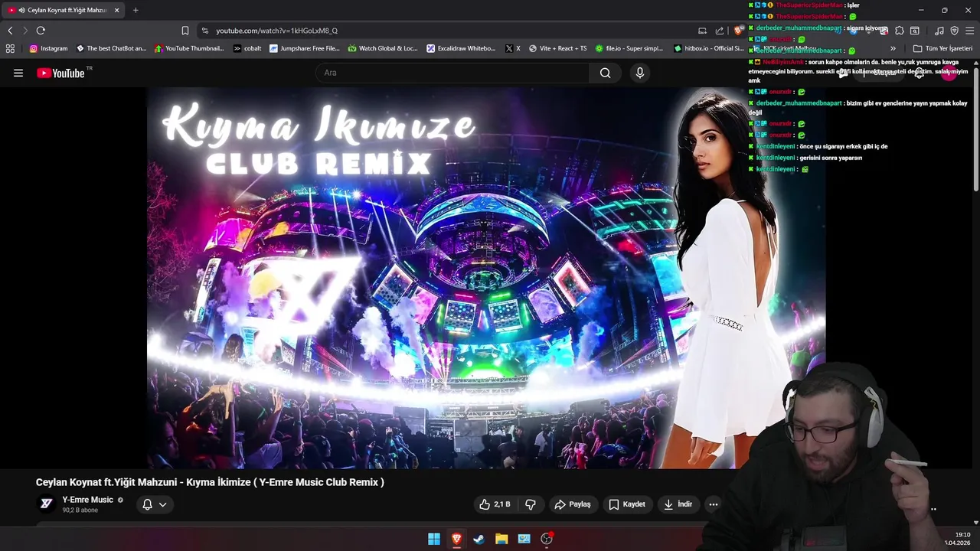
Task: Close the Ceylan Koynat browser tab
Action: click(x=117, y=11)
